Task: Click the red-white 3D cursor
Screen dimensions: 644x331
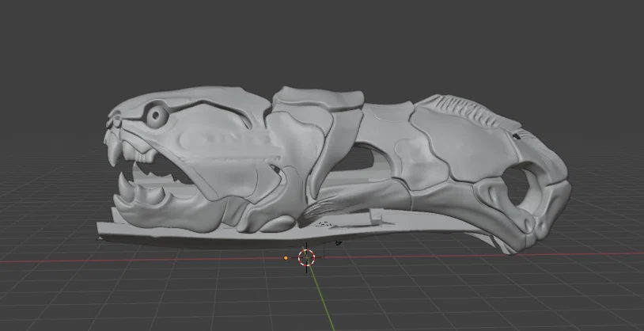Action: [306, 257]
